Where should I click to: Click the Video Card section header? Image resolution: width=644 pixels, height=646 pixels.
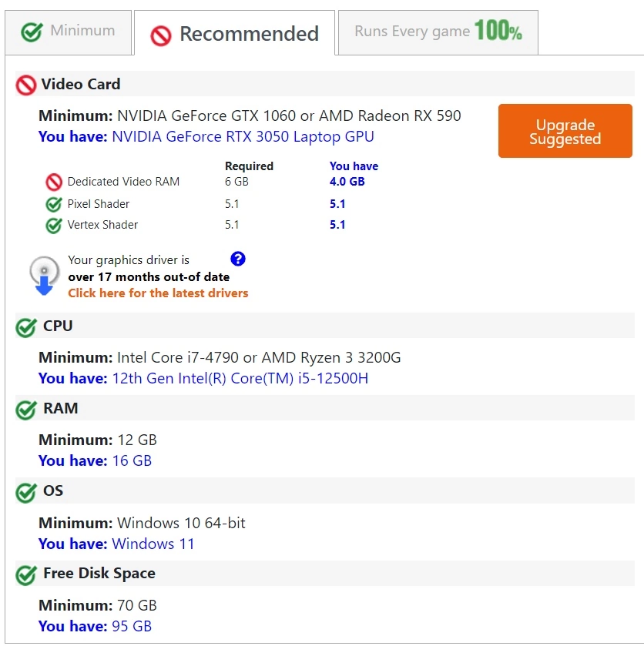(x=325, y=84)
